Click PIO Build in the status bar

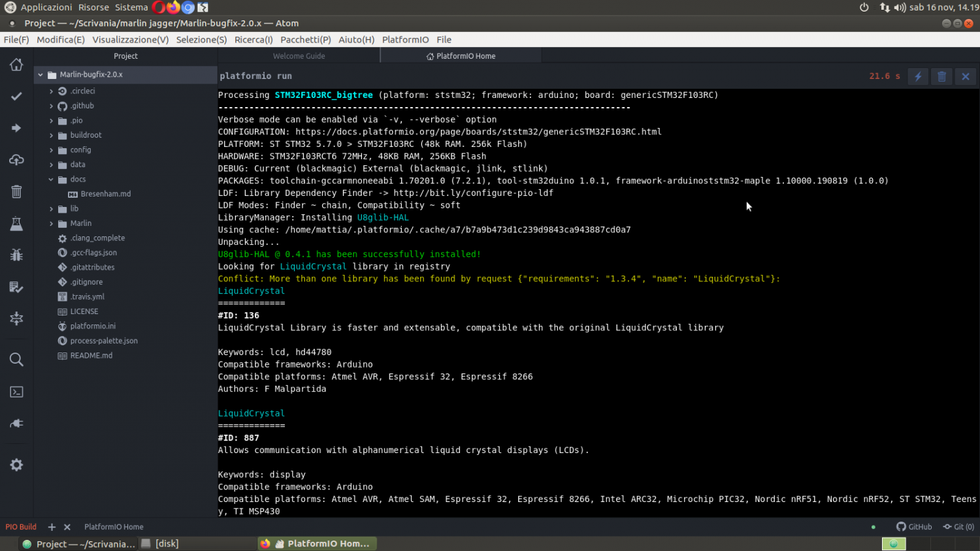point(21,527)
